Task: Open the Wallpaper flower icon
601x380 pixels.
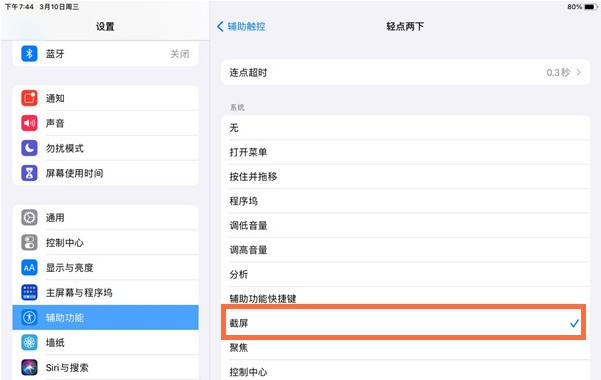Action: [x=29, y=342]
